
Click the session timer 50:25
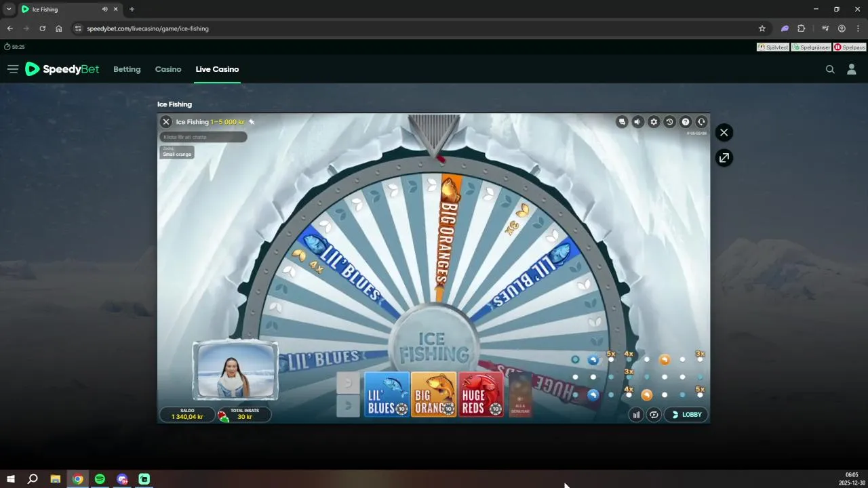14,47
